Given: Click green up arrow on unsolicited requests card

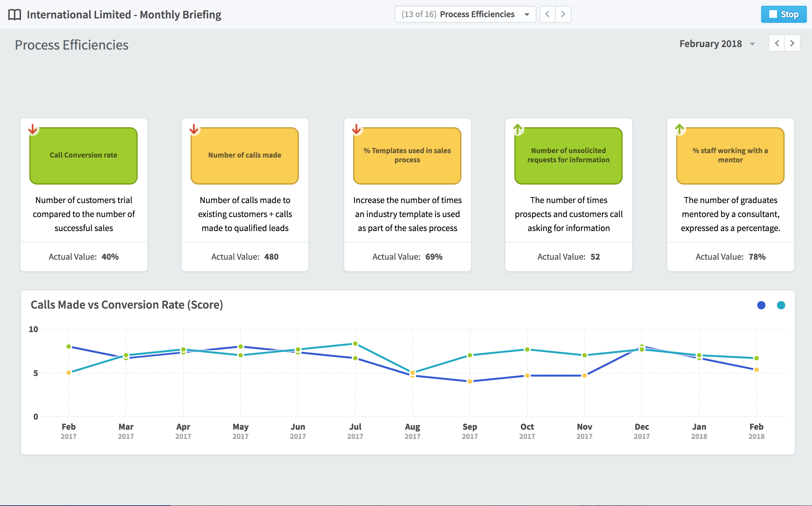Looking at the screenshot, I should tap(518, 129).
